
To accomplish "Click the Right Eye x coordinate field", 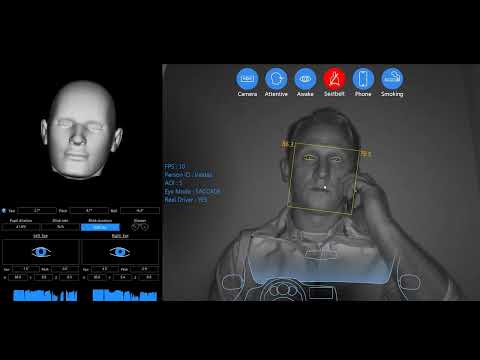I will coord(97,277).
